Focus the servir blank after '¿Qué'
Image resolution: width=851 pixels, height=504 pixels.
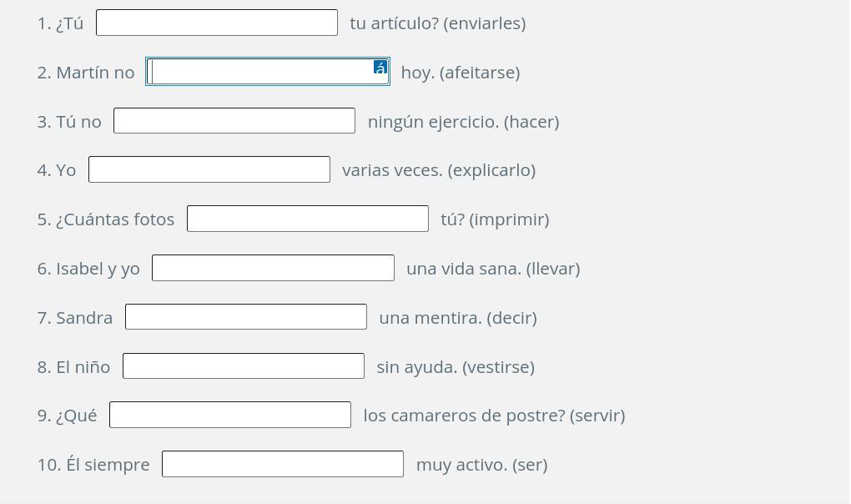[x=230, y=415]
